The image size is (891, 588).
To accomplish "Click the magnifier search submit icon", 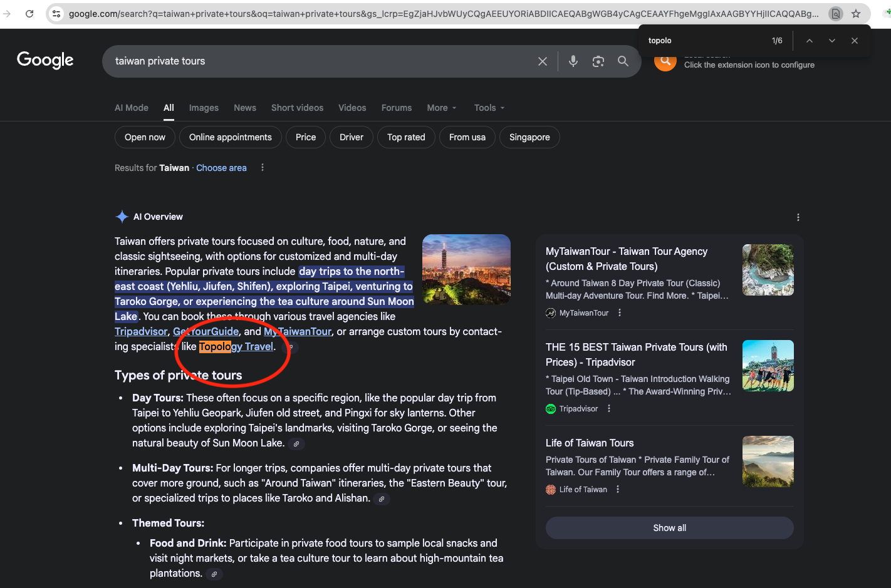I will click(623, 61).
